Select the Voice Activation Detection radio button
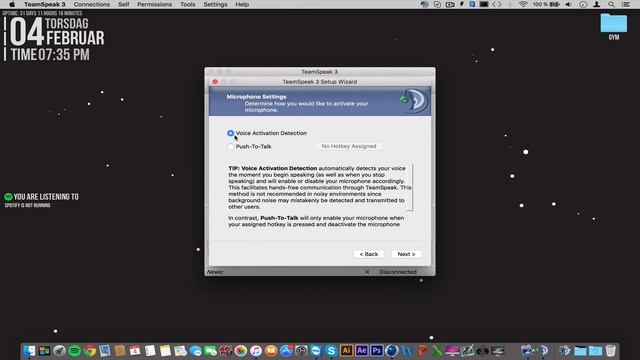 point(231,133)
